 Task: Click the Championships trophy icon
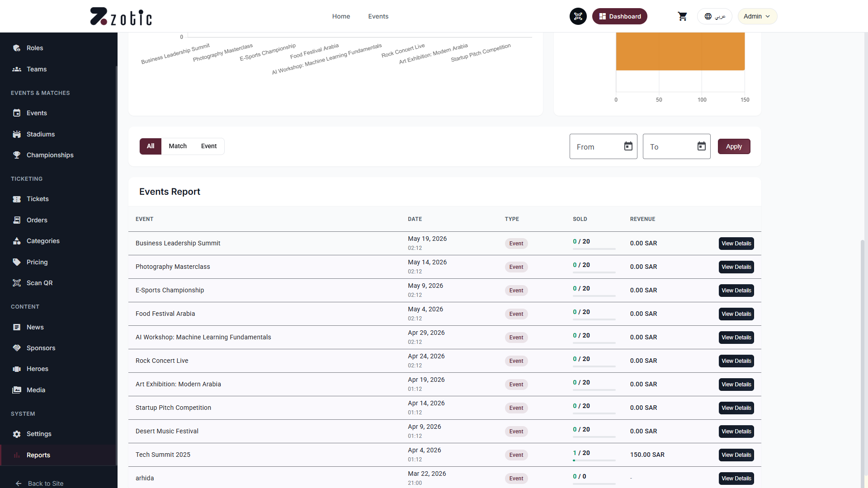pos(17,155)
